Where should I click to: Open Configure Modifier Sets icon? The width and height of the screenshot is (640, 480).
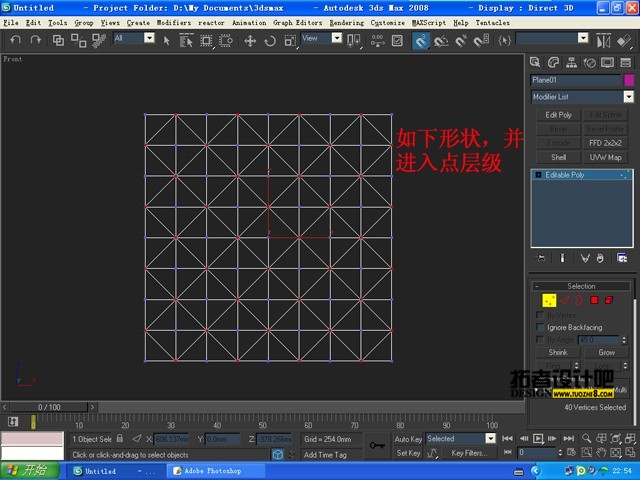click(x=622, y=258)
